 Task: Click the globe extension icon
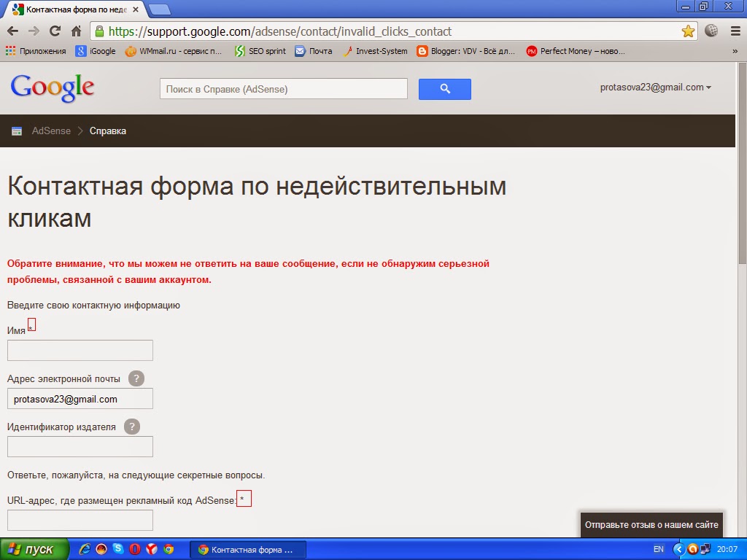point(711,31)
